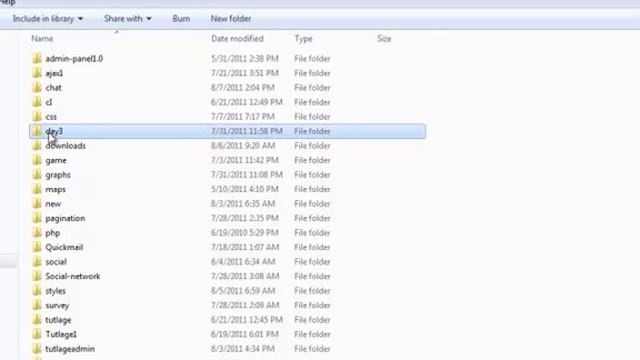This screenshot has height=360, width=640.
Task: Click the 6/19/2010 5:29 PM date of php
Action: tap(244, 233)
